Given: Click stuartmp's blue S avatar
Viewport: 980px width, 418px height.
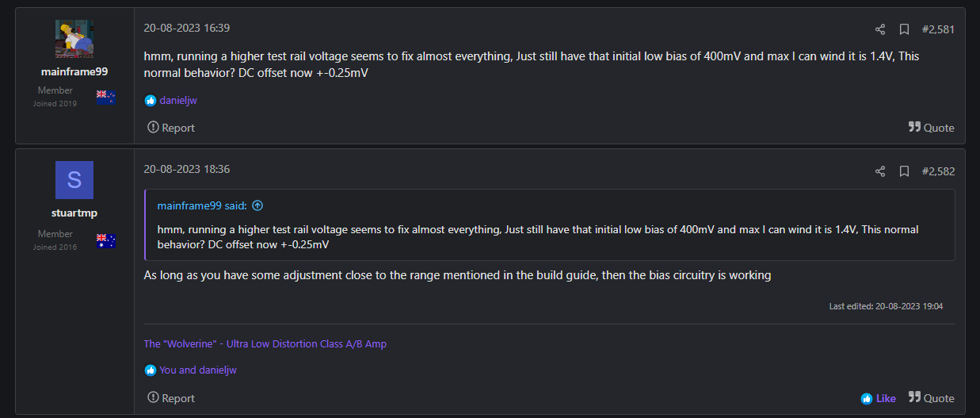Looking at the screenshot, I should pyautogui.click(x=74, y=180).
